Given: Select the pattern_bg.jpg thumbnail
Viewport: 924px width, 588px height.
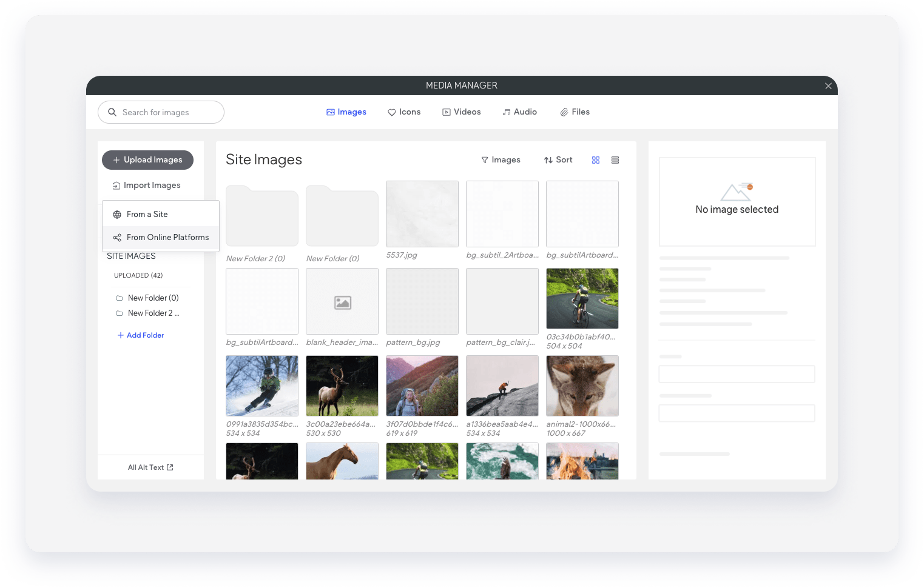Looking at the screenshot, I should pyautogui.click(x=422, y=301).
